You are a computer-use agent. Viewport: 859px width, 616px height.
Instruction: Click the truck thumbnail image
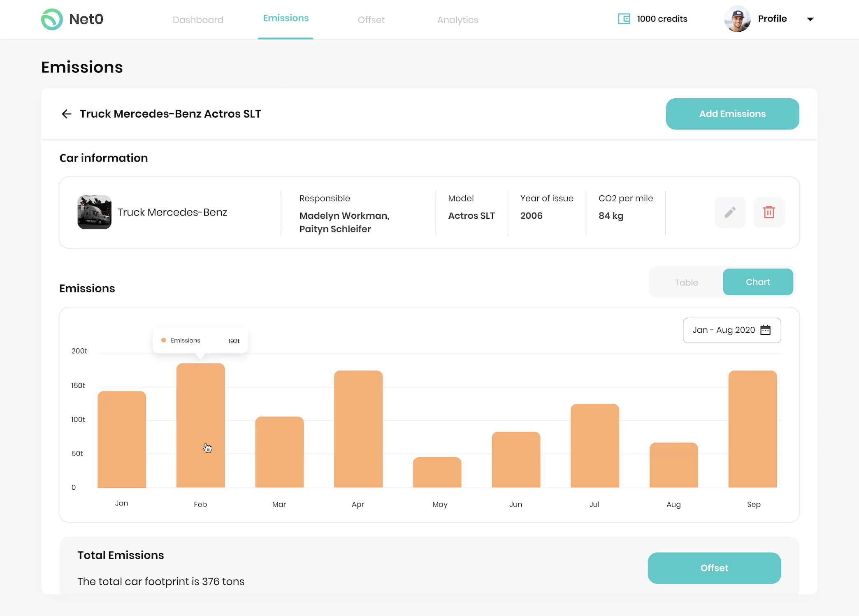point(94,212)
